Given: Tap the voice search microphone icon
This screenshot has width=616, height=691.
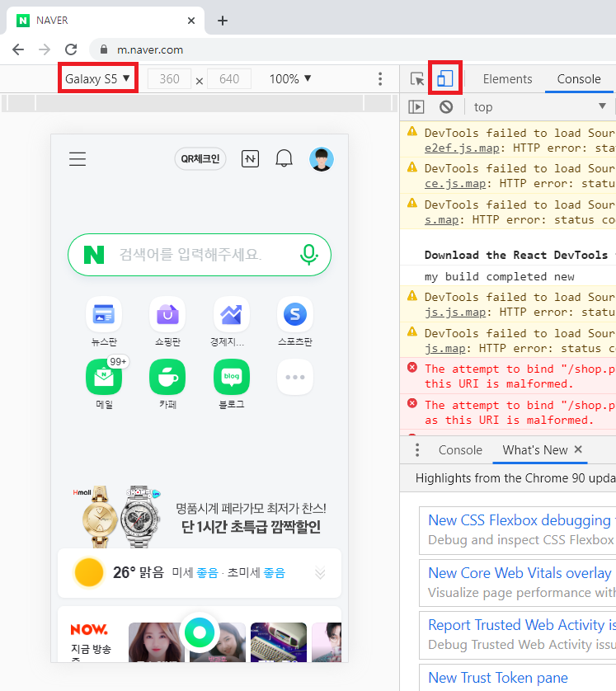Looking at the screenshot, I should (x=309, y=255).
